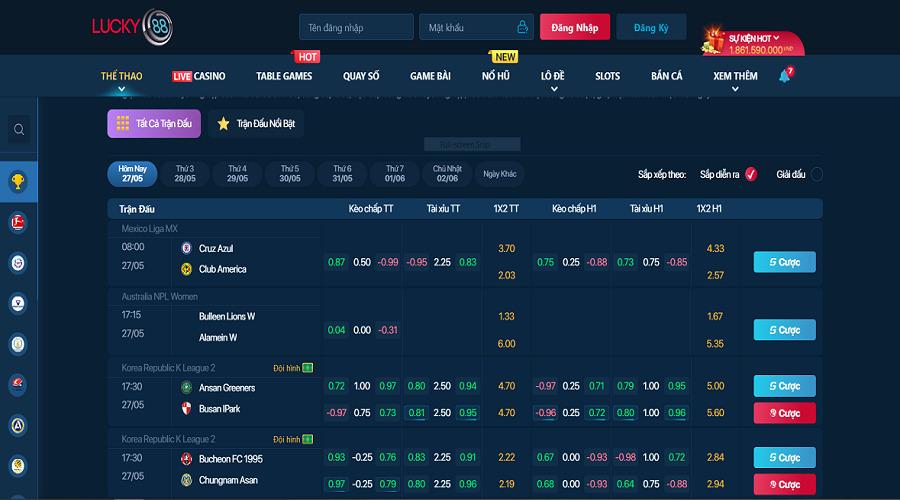Click the star icon on Trận Đấu Nổi Bật

click(223, 123)
